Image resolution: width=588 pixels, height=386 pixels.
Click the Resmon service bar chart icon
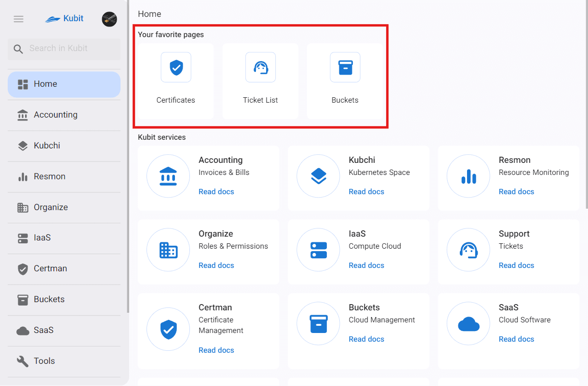468,176
